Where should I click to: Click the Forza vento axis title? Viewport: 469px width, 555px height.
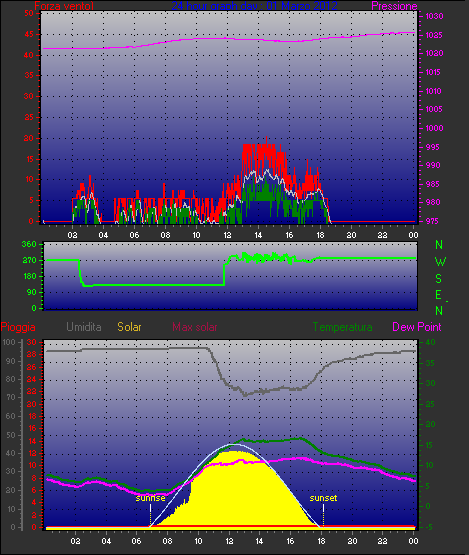pos(64,6)
